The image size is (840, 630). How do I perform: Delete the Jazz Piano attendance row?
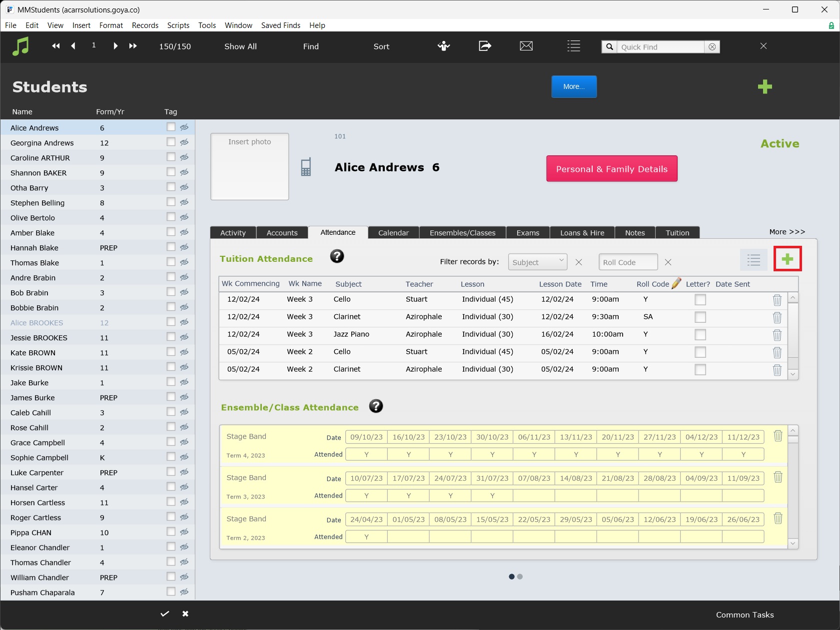tap(777, 335)
